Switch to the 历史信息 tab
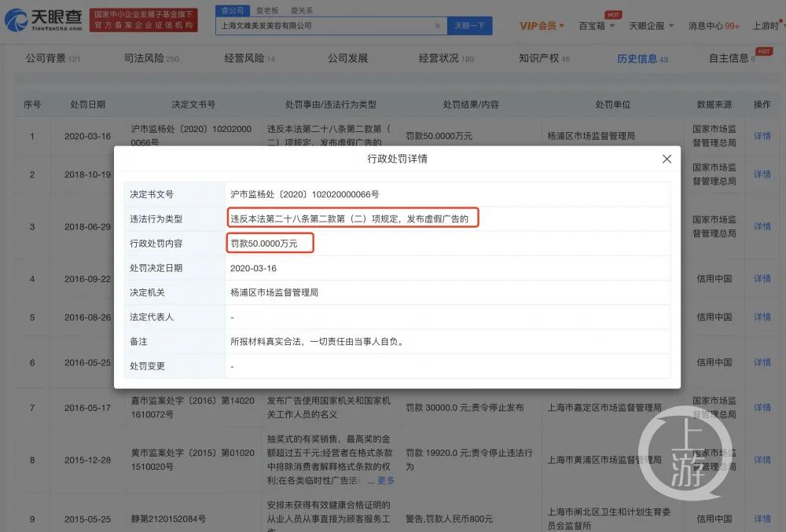This screenshot has height=532, width=786. (x=642, y=59)
